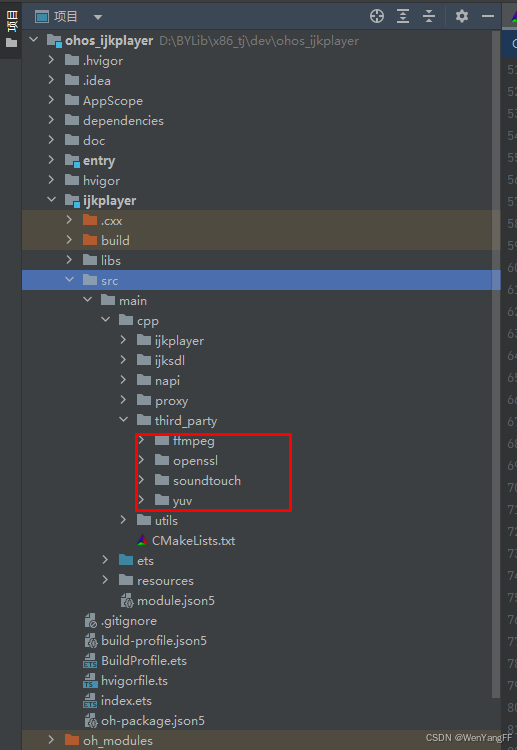Open the project view dropdown arrow
The width and height of the screenshot is (517, 750).
click(x=98, y=17)
